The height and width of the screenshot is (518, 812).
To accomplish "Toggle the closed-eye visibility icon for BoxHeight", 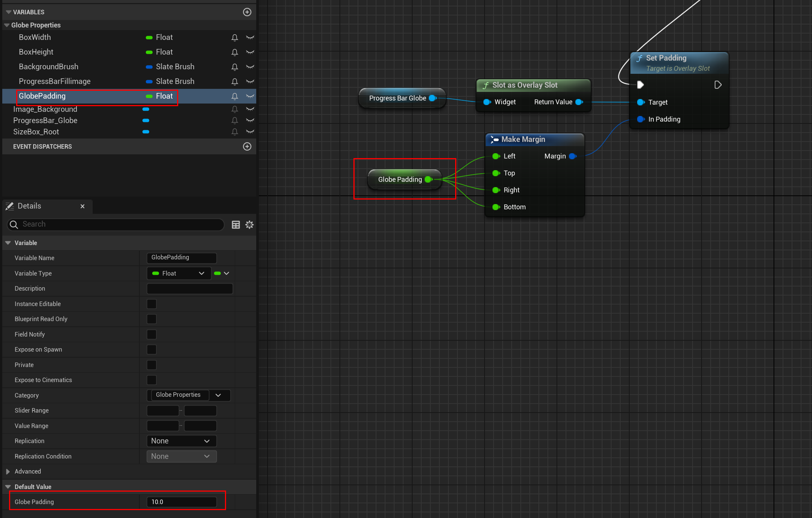I will [x=250, y=52].
